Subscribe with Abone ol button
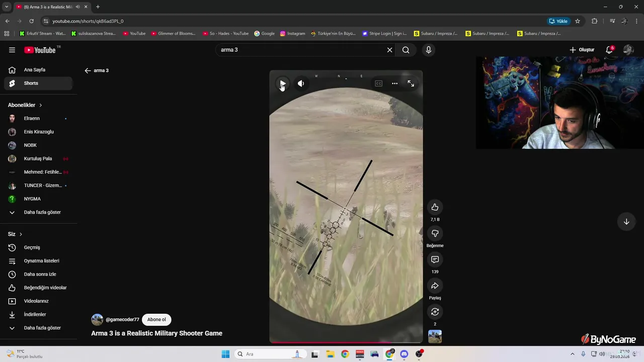Image resolution: width=644 pixels, height=362 pixels. click(156, 320)
